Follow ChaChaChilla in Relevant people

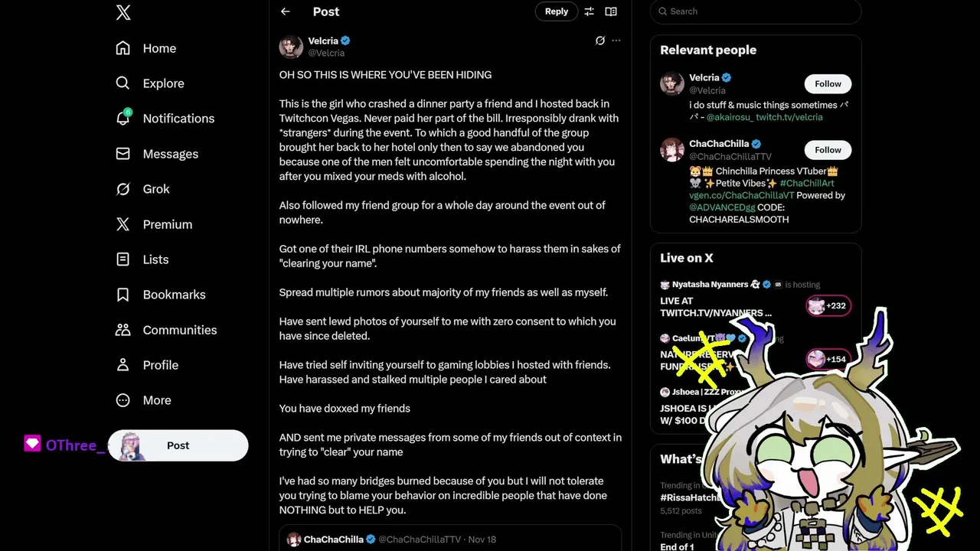point(828,150)
